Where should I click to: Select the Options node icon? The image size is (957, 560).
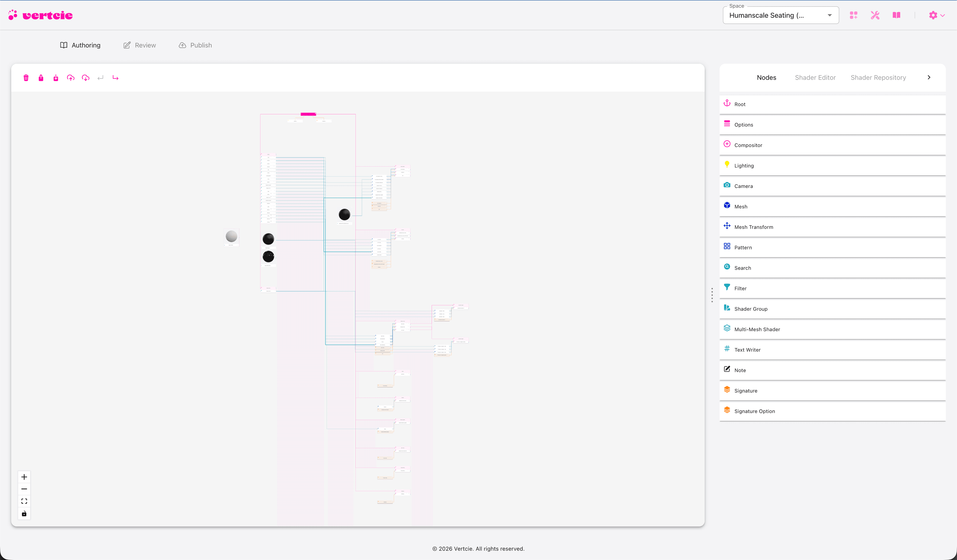pyautogui.click(x=727, y=124)
